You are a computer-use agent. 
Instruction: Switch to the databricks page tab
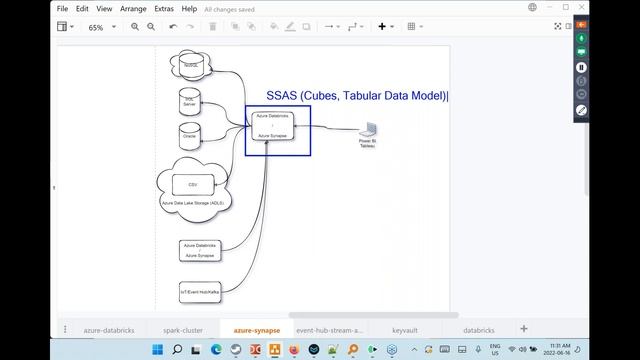479,330
